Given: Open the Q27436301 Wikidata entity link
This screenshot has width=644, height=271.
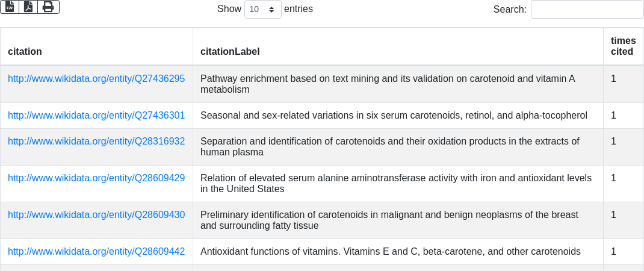Looking at the screenshot, I should coord(96,116).
